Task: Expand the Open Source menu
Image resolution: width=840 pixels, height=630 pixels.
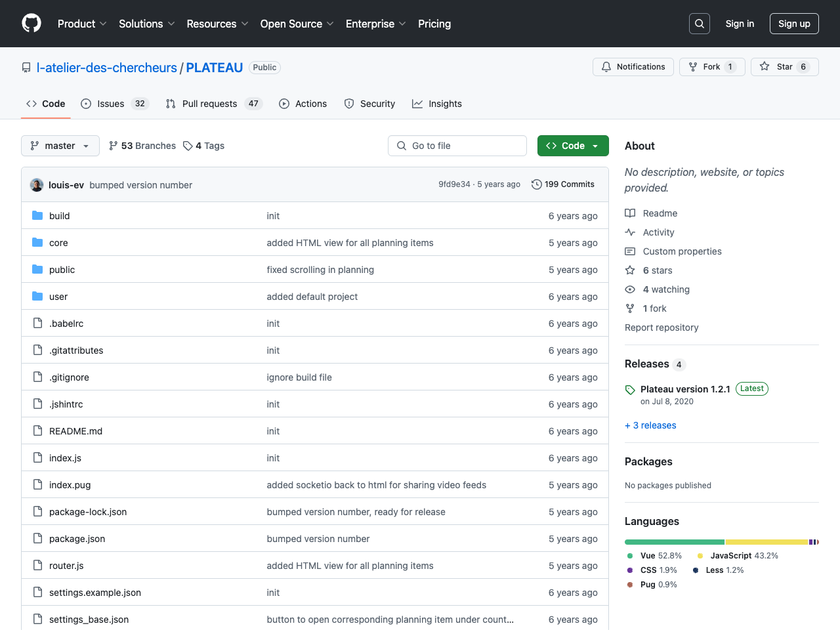Action: click(x=297, y=24)
